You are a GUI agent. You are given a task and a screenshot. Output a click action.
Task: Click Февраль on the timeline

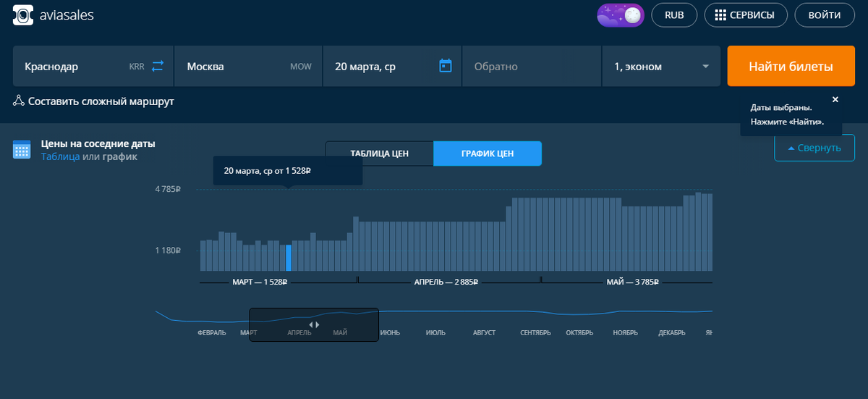pyautogui.click(x=212, y=333)
